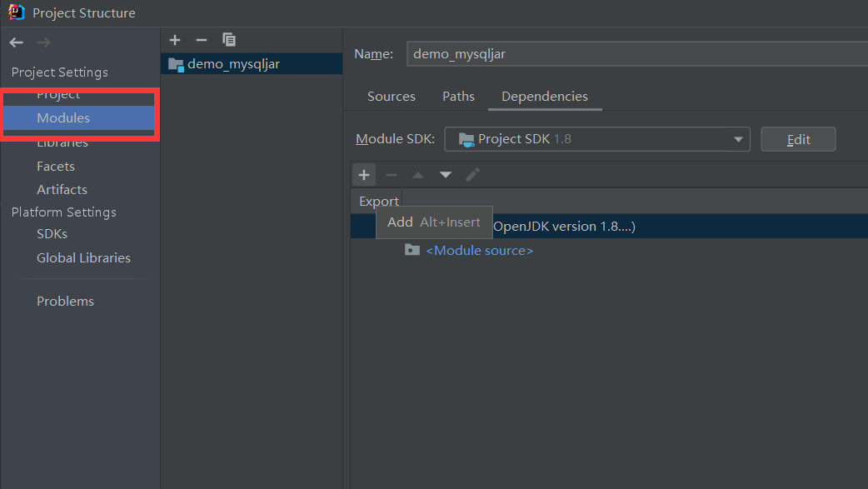Open the Module SDK dropdown
Image resolution: width=868 pixels, height=489 pixels.
click(597, 139)
